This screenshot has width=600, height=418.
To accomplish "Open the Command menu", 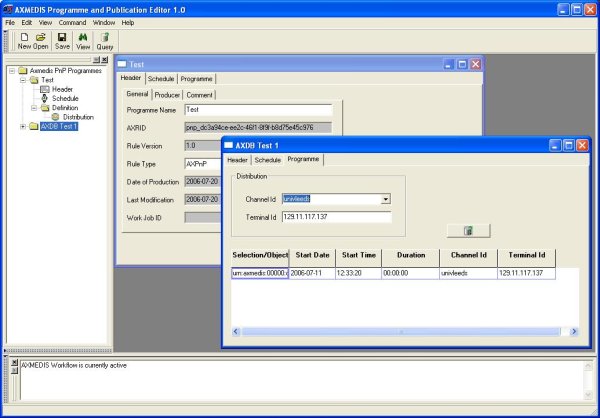I will 72,23.
